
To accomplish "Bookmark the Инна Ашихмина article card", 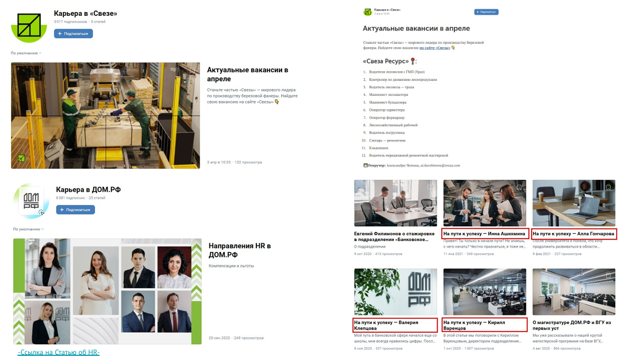I will 519,187.
